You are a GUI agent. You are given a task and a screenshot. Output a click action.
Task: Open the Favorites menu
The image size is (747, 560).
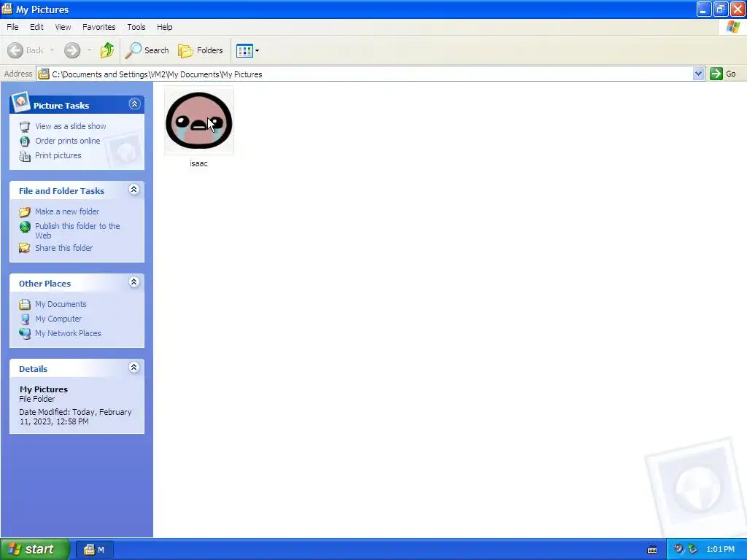98,27
